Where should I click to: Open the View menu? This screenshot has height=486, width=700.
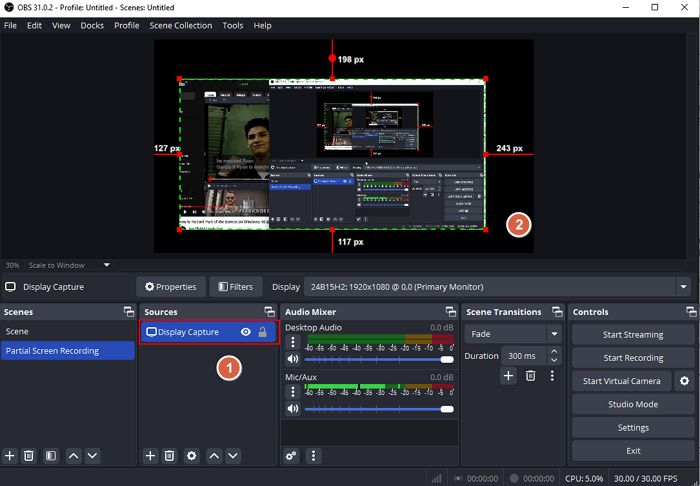pos(61,25)
